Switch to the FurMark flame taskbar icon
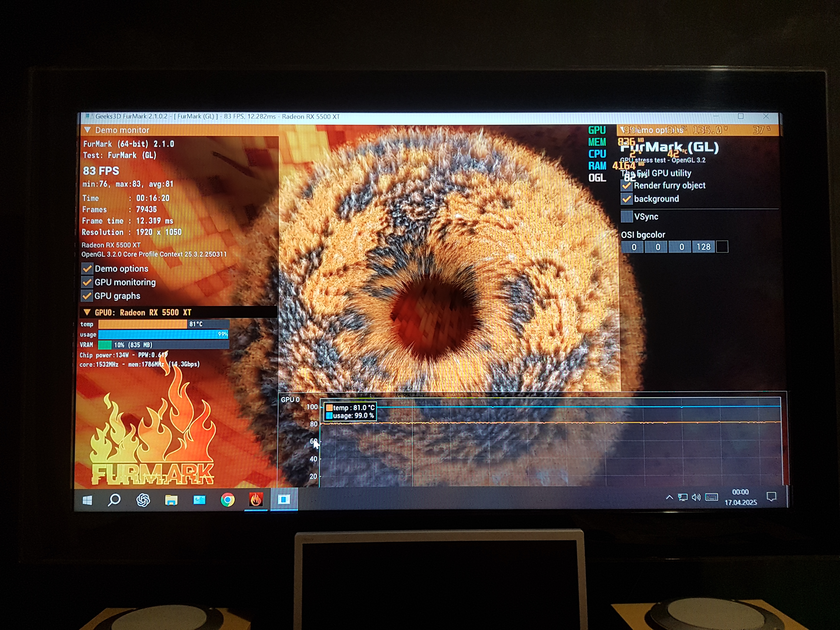Viewport: 840px width, 630px height. coord(256,499)
